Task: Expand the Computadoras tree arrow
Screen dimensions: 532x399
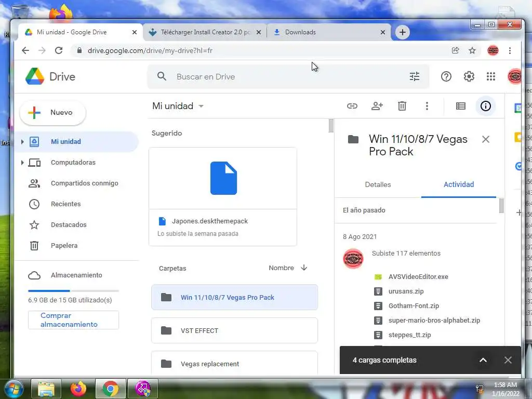Action: (x=22, y=163)
